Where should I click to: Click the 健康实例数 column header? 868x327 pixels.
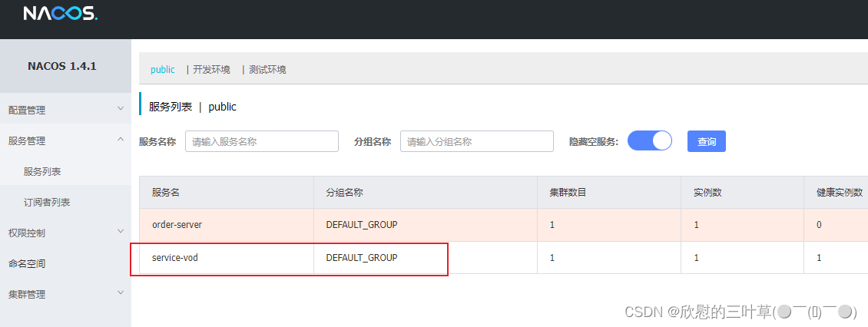point(840,193)
